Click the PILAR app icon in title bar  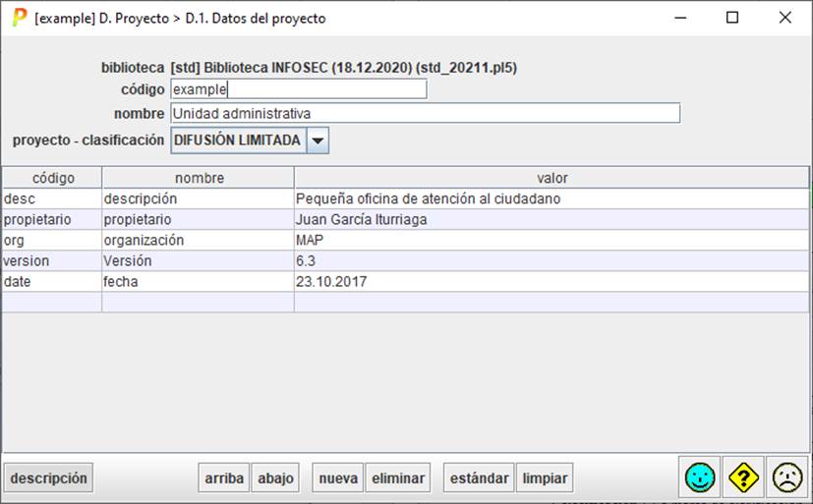point(19,18)
